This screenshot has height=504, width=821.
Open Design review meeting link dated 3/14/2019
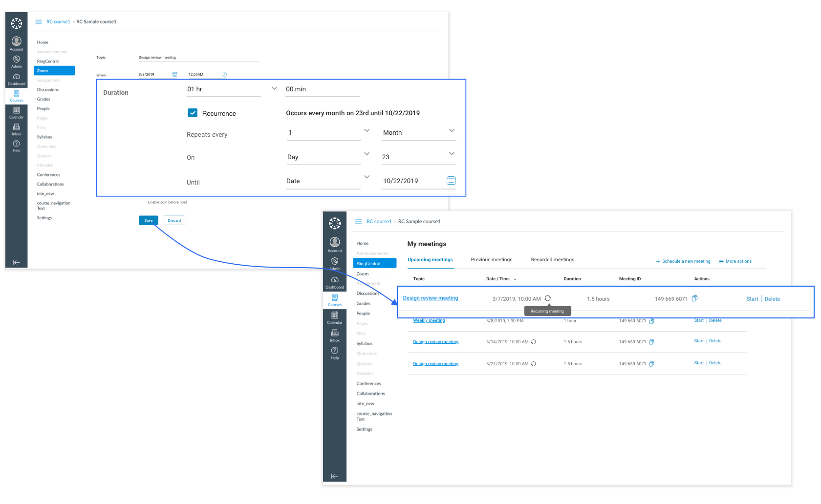pyautogui.click(x=436, y=342)
